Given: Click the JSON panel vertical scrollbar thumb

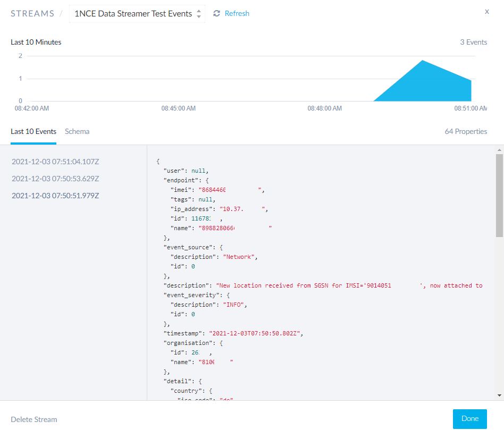Looking at the screenshot, I should point(499,194).
